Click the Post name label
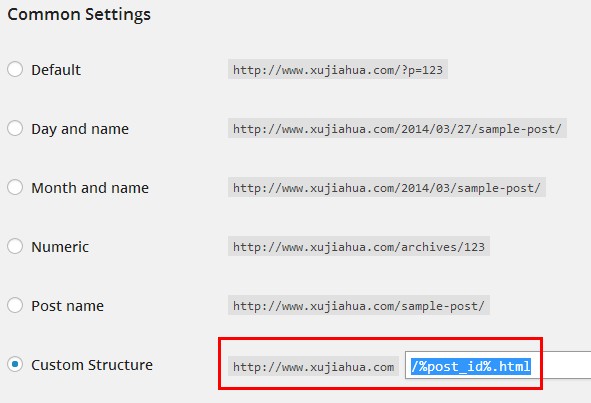This screenshot has width=591, height=403. 67,306
